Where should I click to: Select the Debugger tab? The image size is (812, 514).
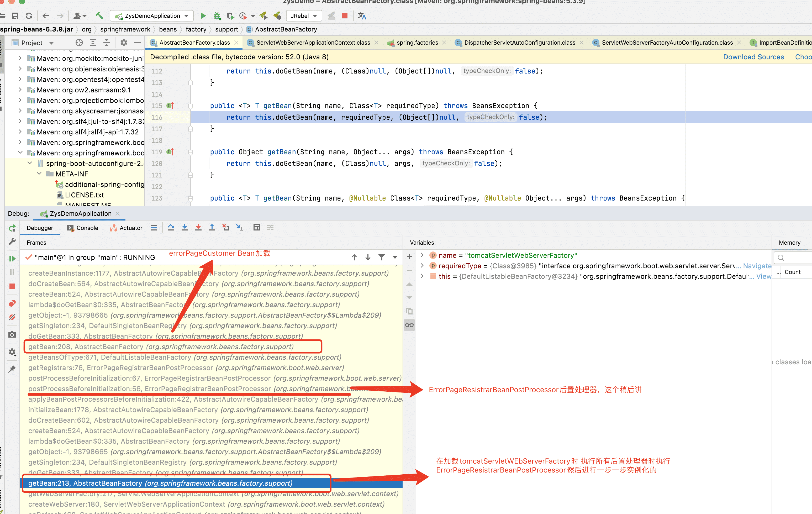tap(40, 228)
